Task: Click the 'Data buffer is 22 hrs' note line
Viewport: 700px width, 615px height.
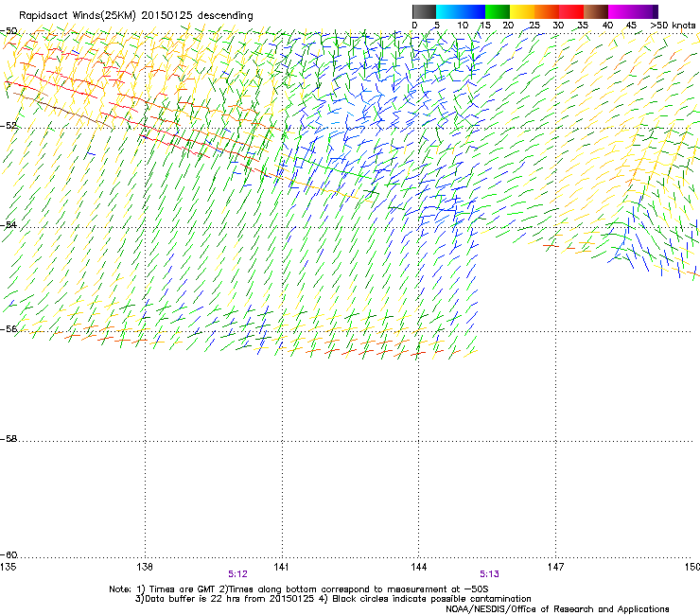Action: point(333,599)
